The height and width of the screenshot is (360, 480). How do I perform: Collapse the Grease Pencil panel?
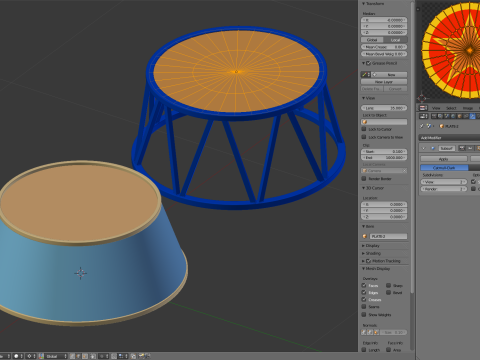(364, 63)
